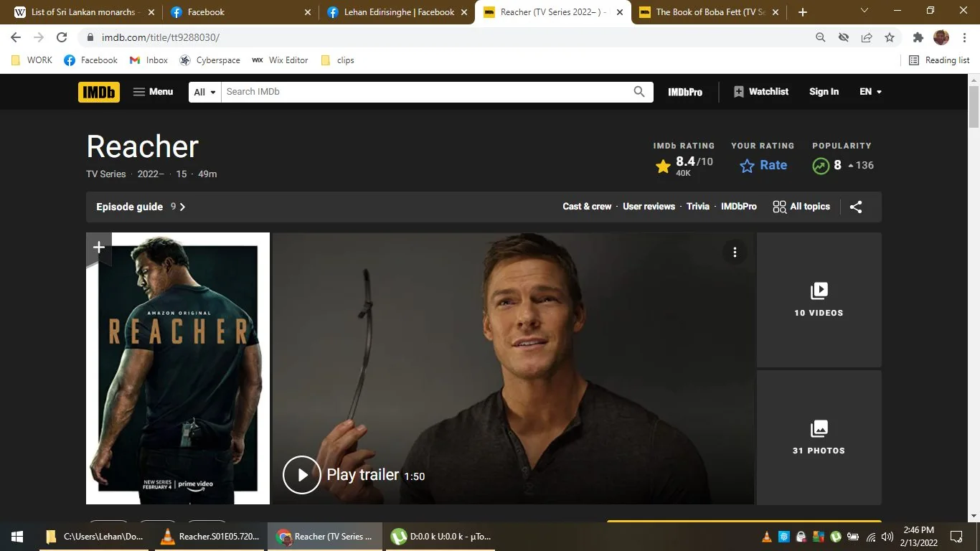Go to IMDbPro in the header

pos(685,92)
